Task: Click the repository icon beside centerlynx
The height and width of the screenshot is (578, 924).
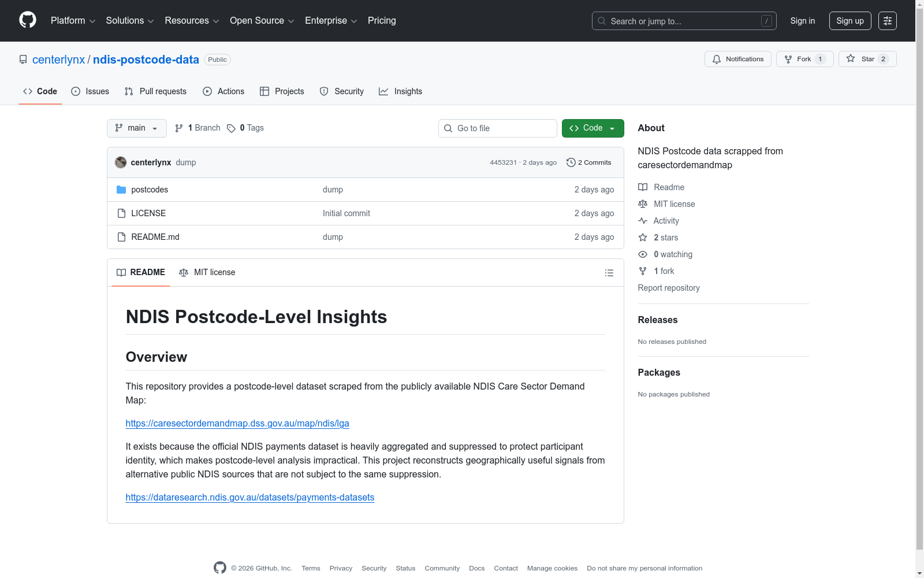Action: click(x=23, y=60)
